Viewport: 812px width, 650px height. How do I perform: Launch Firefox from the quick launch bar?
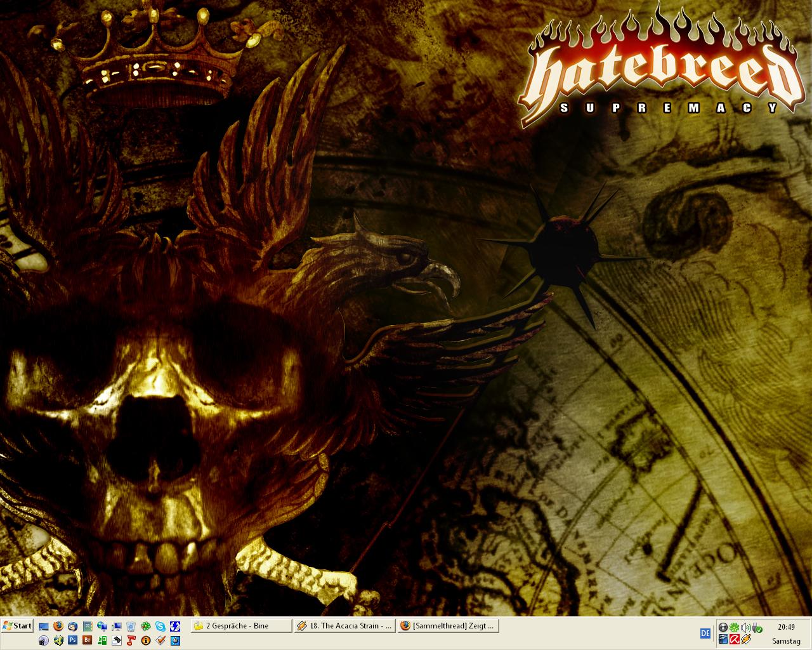[x=58, y=626]
